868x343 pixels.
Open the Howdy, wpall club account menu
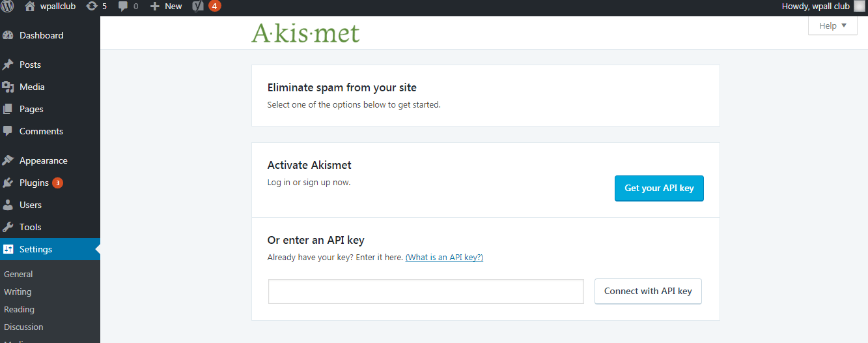pyautogui.click(x=815, y=7)
